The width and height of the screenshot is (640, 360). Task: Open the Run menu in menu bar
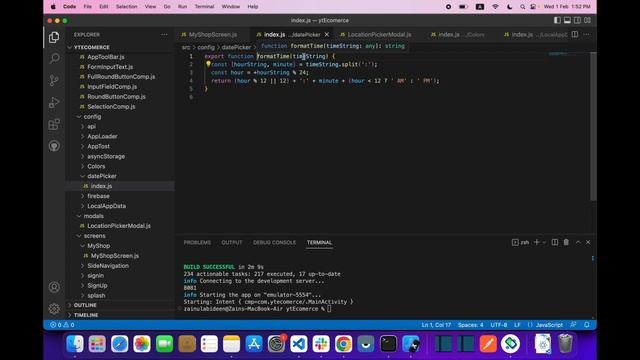pyautogui.click(x=182, y=7)
